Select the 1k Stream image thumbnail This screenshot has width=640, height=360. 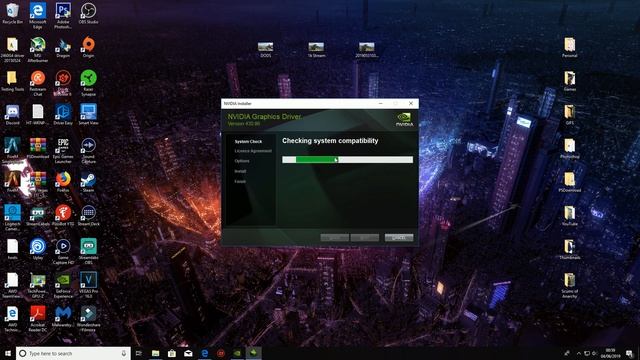(316, 49)
